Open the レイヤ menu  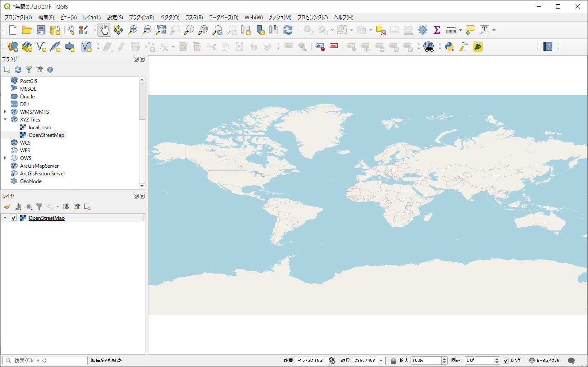pos(92,18)
